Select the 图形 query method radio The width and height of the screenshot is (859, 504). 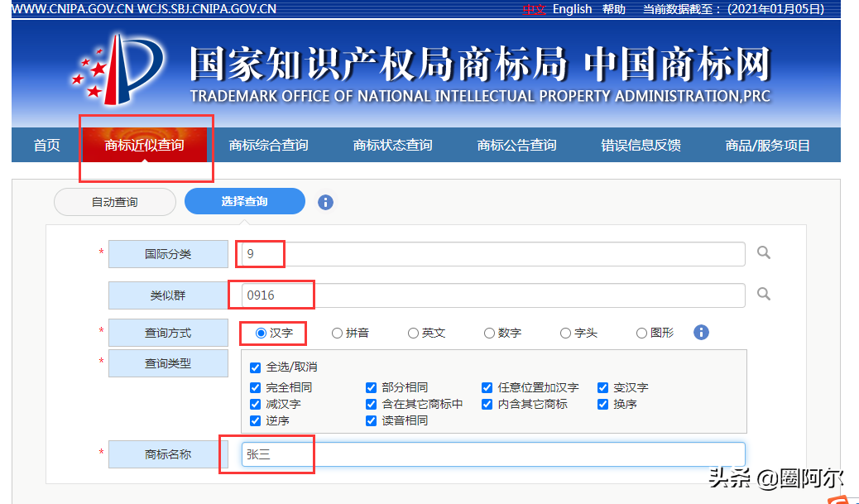click(641, 333)
